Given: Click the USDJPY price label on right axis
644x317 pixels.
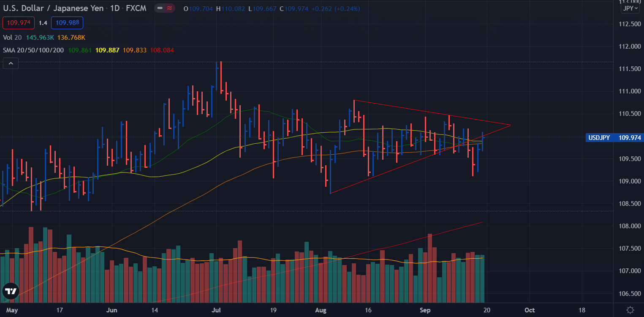Looking at the screenshot, I should tap(614, 137).
